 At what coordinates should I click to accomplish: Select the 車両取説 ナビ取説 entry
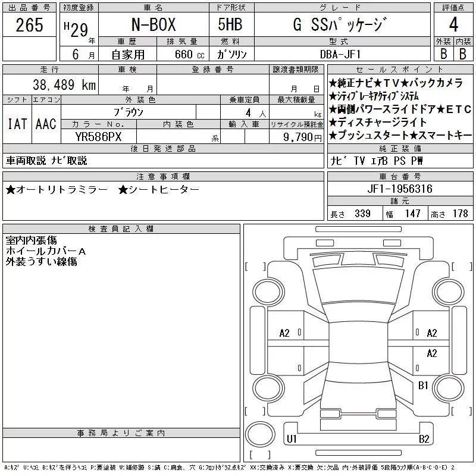(x=46, y=161)
